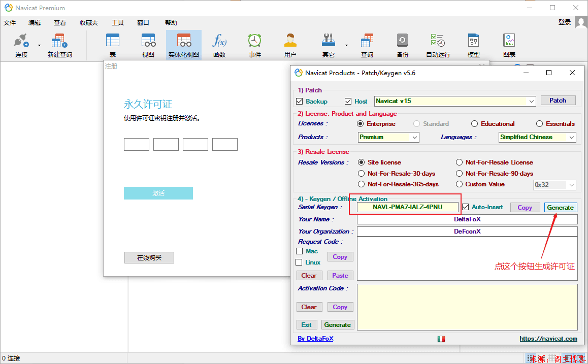Viewport: 588px width, 364px height.
Task: Choose the Not-For-Resale License radio option
Action: coord(459,162)
